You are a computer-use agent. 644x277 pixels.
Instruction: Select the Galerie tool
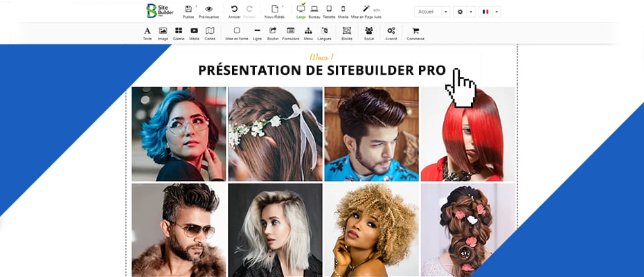179,34
